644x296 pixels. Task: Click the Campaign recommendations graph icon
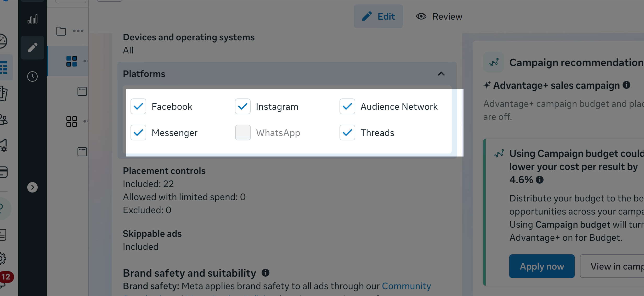(494, 62)
